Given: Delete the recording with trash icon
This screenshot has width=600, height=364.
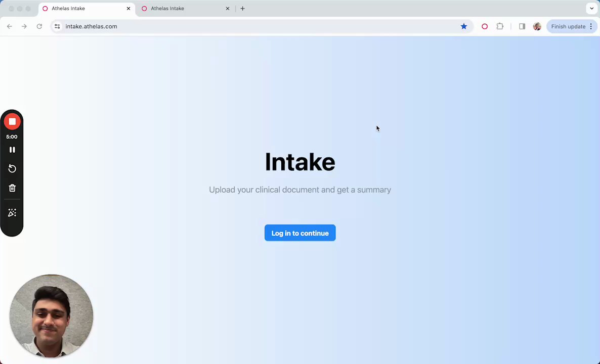Looking at the screenshot, I should click(12, 188).
